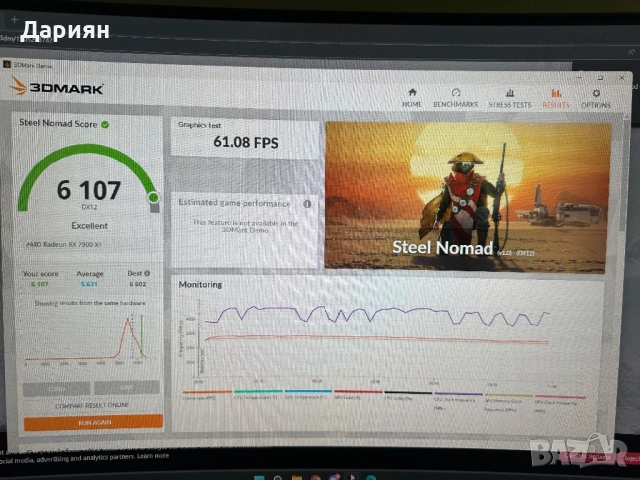This screenshot has width=640, height=480.
Task: Open Stress Tests section
Action: [x=509, y=96]
